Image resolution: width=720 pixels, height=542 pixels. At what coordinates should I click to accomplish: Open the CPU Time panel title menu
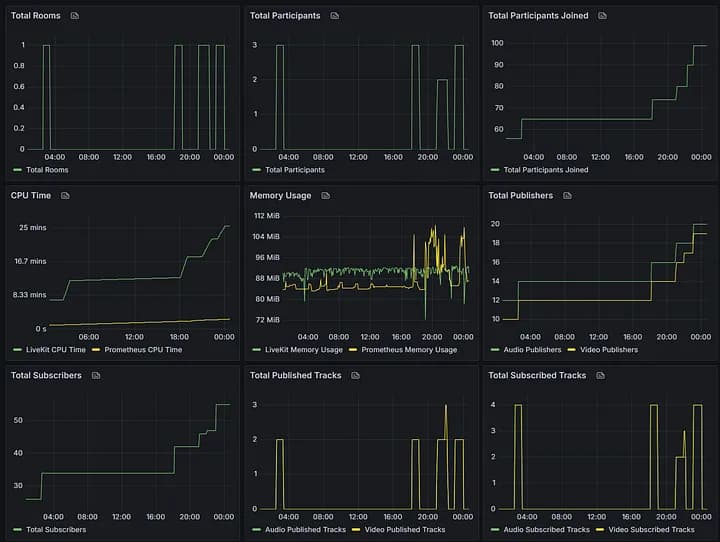(x=31, y=196)
